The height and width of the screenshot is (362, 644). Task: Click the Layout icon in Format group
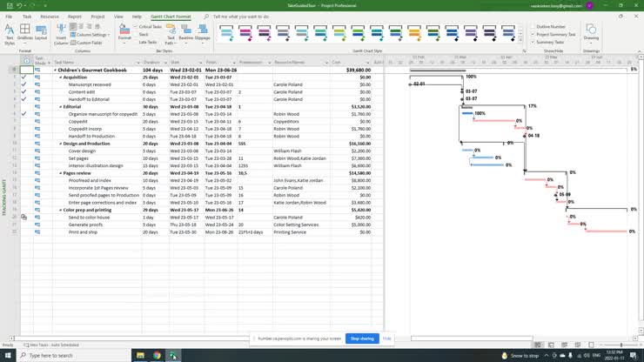pyautogui.click(x=42, y=35)
